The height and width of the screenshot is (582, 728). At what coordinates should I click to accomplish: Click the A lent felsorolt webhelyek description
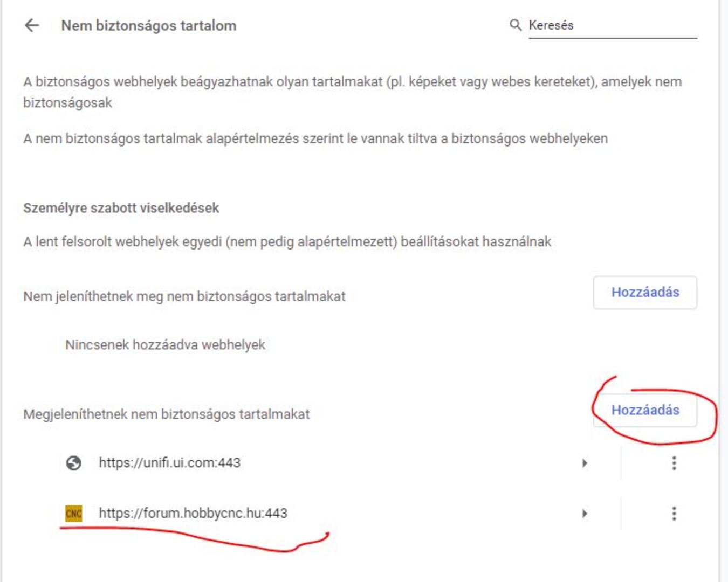point(287,241)
